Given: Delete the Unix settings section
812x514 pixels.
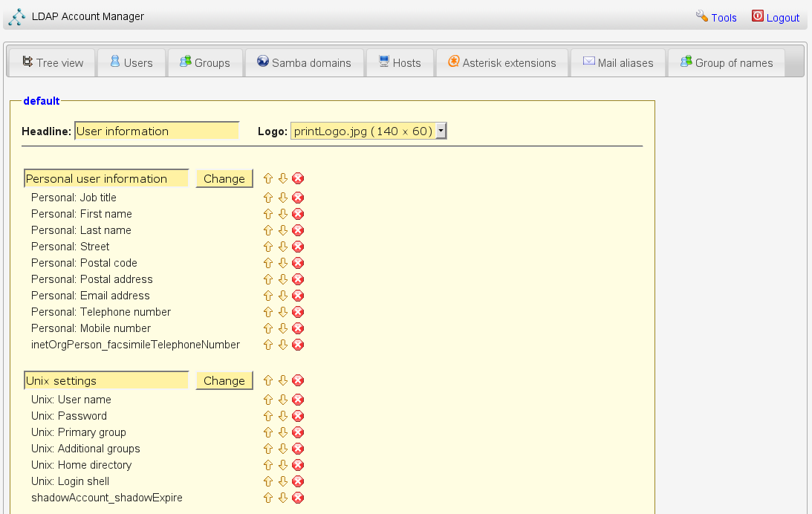Looking at the screenshot, I should 298,380.
